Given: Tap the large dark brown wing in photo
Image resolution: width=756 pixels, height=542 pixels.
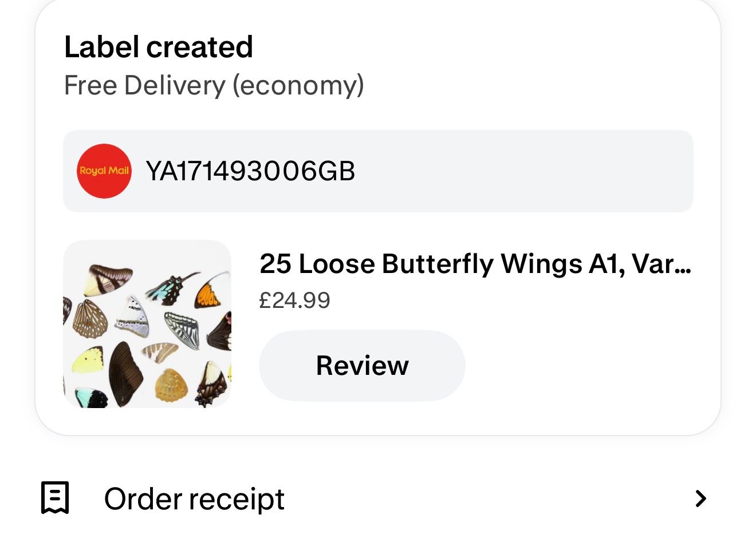Looking at the screenshot, I should [125, 372].
